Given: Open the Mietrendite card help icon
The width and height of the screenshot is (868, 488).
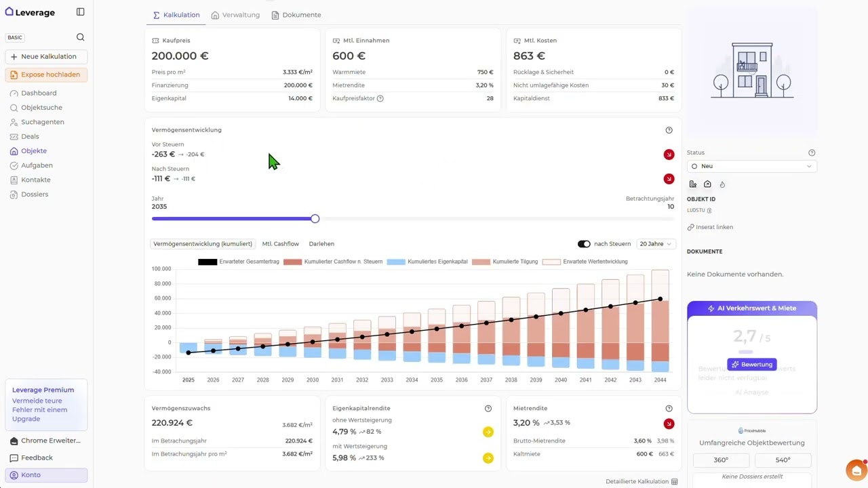Looking at the screenshot, I should point(669,409).
